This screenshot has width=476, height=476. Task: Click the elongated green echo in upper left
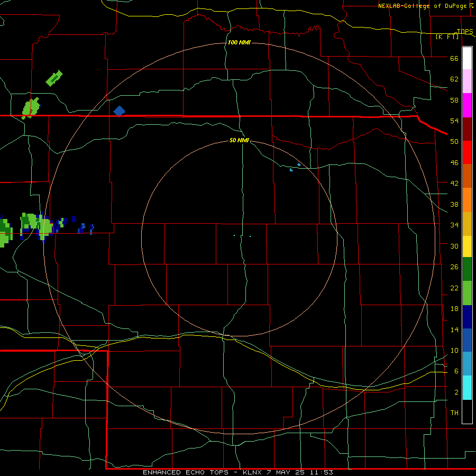pos(54,78)
